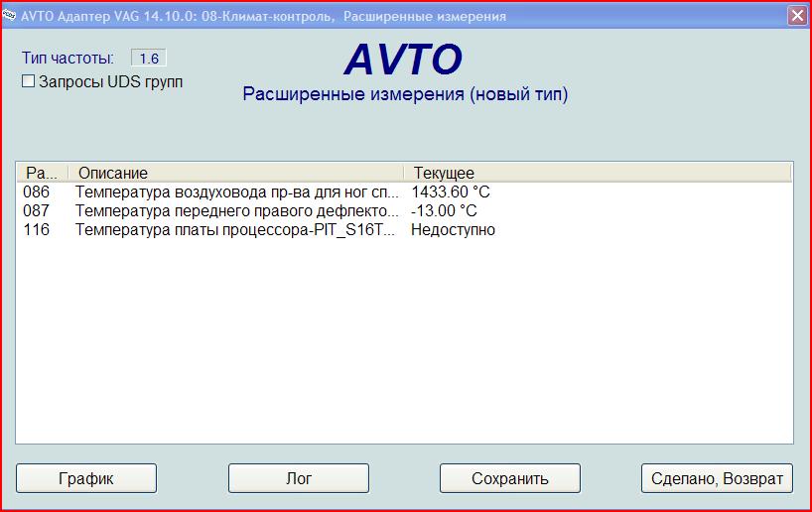Click Температура воздуховода пр-ва для ног description
This screenshot has width=812, height=512.
pos(237,192)
